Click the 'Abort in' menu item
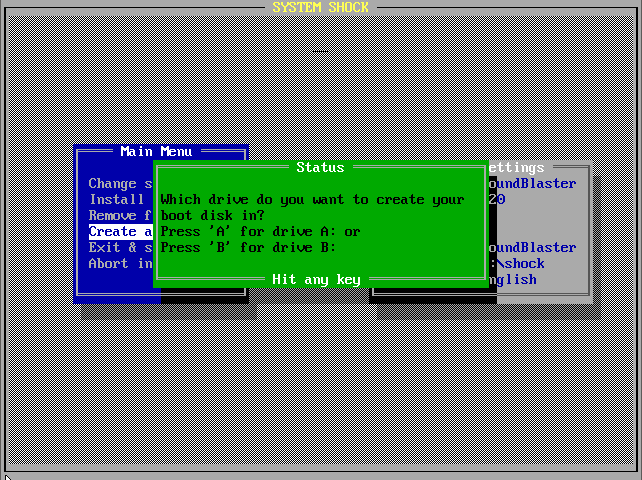The height and width of the screenshot is (480, 642). point(120,264)
